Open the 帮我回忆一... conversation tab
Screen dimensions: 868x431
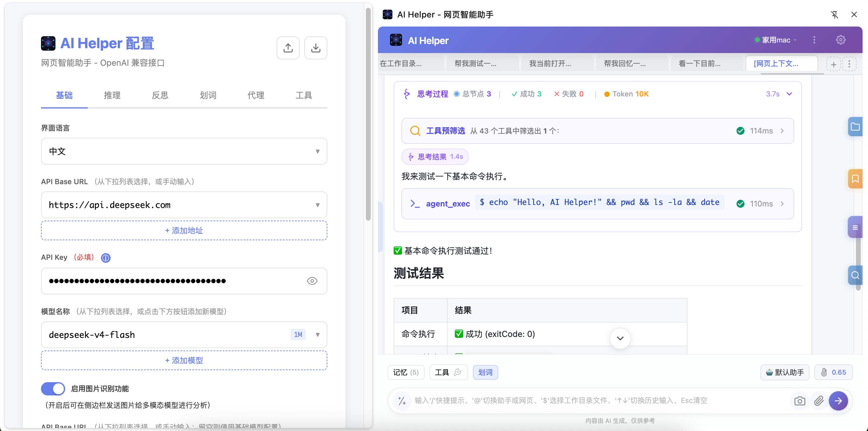pyautogui.click(x=632, y=64)
